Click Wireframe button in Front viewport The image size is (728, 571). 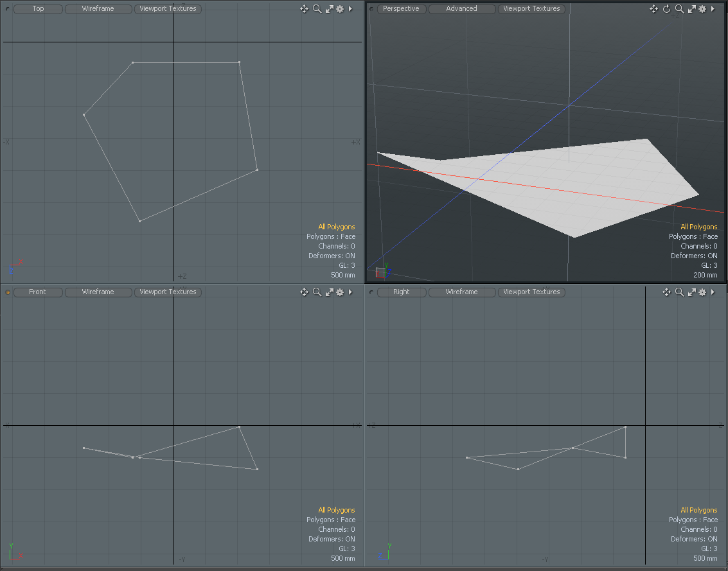98,292
